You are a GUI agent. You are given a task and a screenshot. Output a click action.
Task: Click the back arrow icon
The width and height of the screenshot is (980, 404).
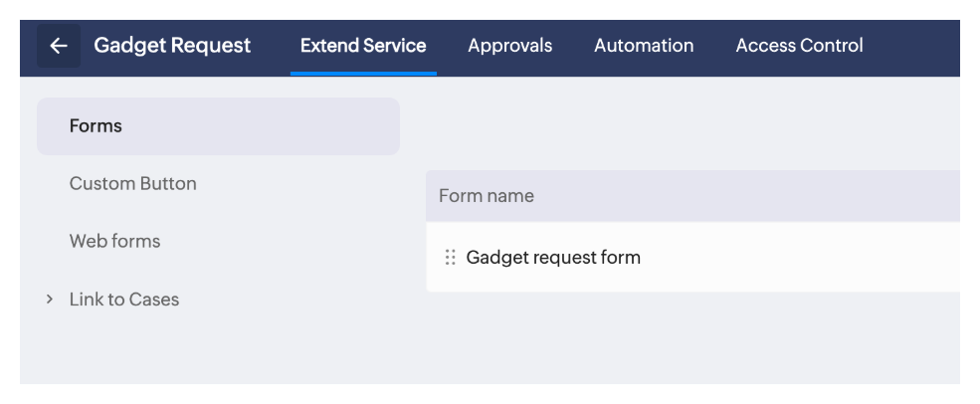[59, 46]
